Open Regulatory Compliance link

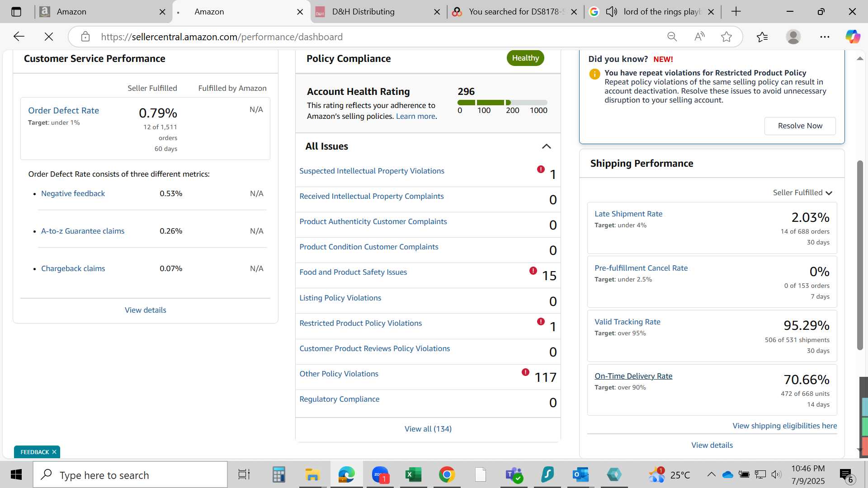click(x=340, y=399)
